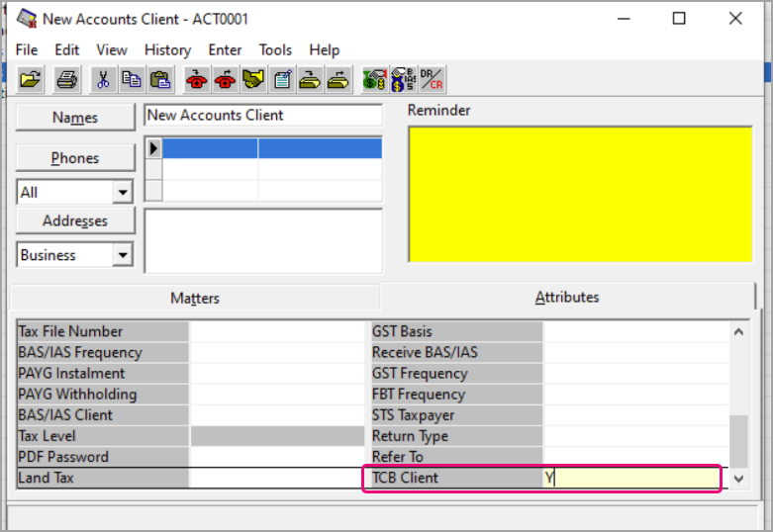773x532 pixels.
Task: Click the Print toolbar icon
Action: [x=66, y=79]
